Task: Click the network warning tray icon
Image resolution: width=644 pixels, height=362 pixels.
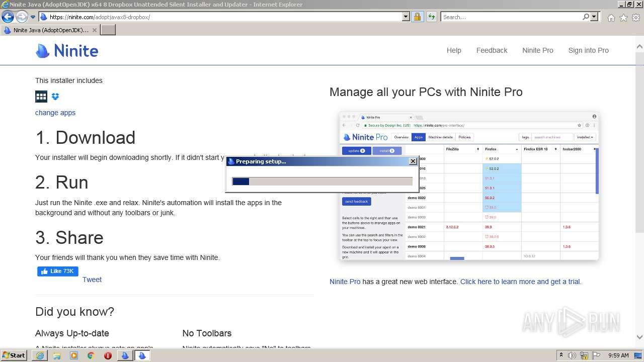Action: (x=584, y=355)
